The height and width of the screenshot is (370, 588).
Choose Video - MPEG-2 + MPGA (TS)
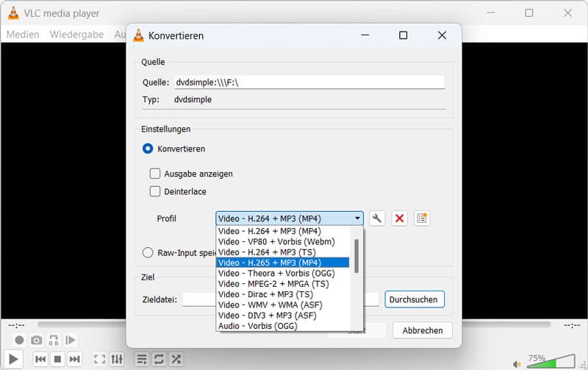[283, 284]
